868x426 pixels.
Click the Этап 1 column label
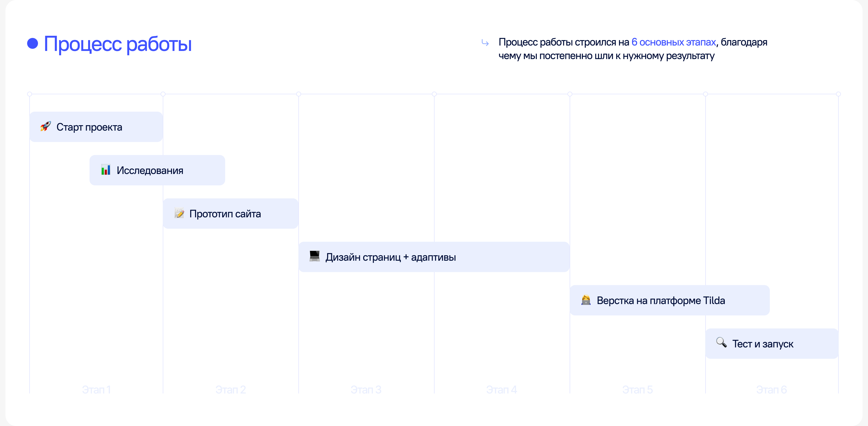pos(96,390)
